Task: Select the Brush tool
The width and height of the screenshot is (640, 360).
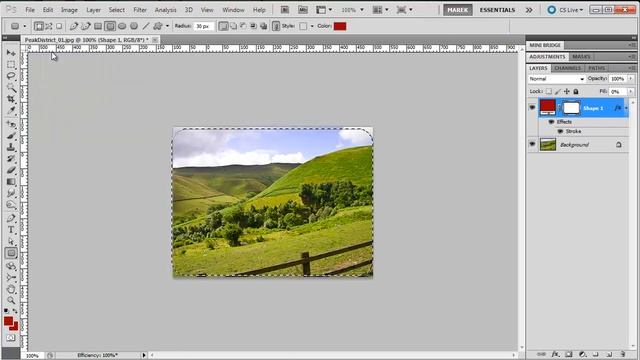Action: pyautogui.click(x=11, y=136)
